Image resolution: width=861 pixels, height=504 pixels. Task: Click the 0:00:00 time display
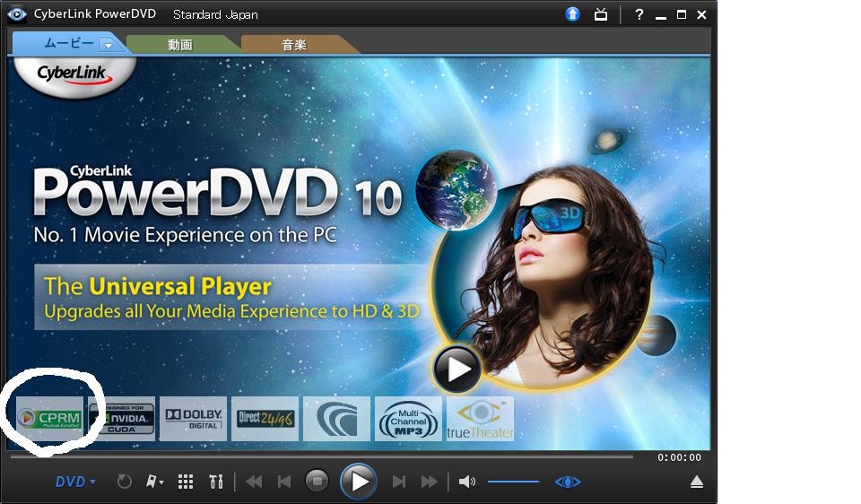[x=679, y=457]
